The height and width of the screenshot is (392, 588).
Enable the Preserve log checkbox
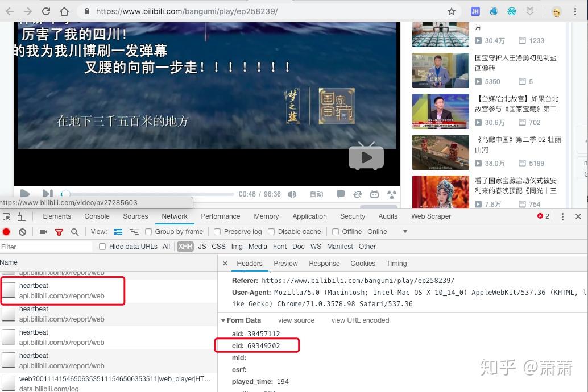pyautogui.click(x=217, y=232)
